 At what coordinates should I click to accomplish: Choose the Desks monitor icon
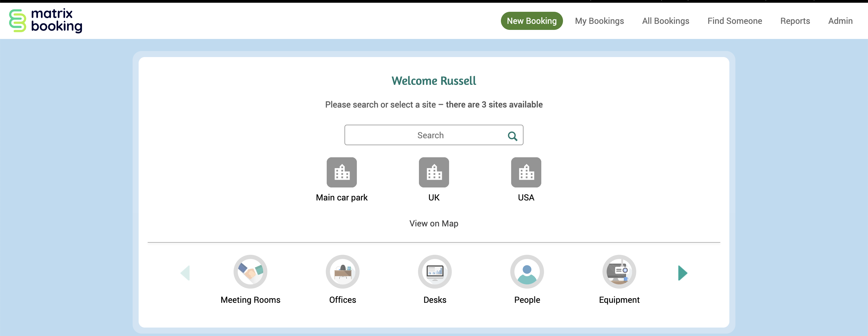click(435, 272)
